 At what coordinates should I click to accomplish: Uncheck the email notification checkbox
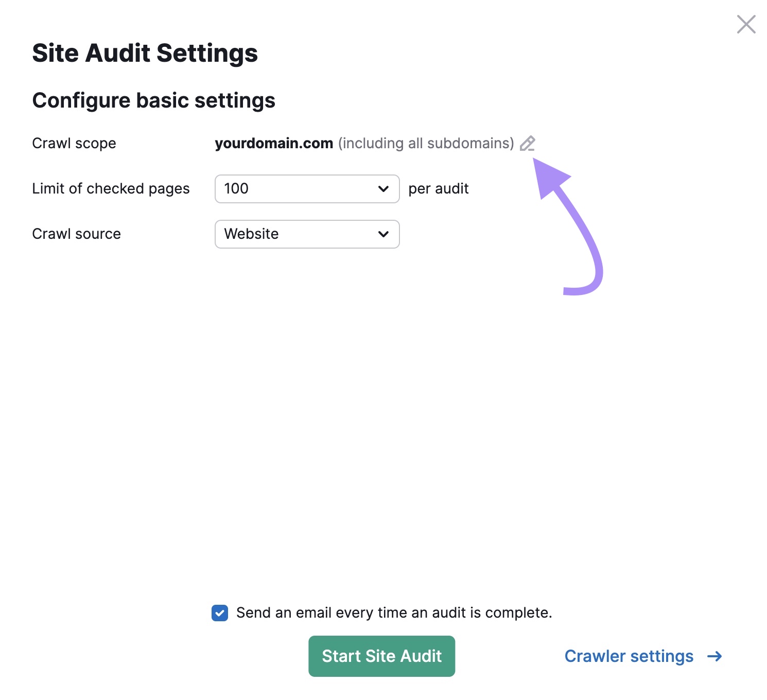pos(220,613)
